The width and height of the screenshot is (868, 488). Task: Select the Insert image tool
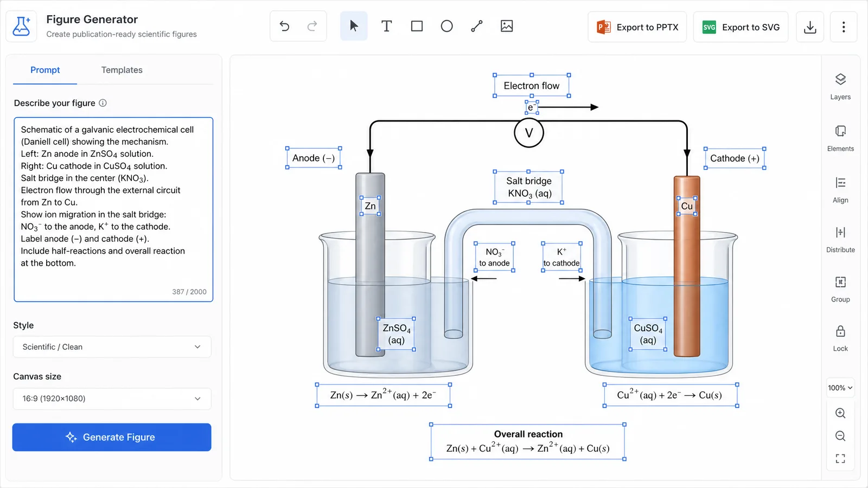coord(507,26)
